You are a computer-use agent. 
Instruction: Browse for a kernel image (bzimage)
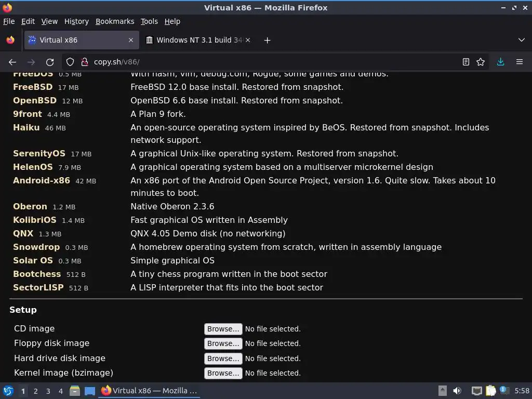pos(223,373)
